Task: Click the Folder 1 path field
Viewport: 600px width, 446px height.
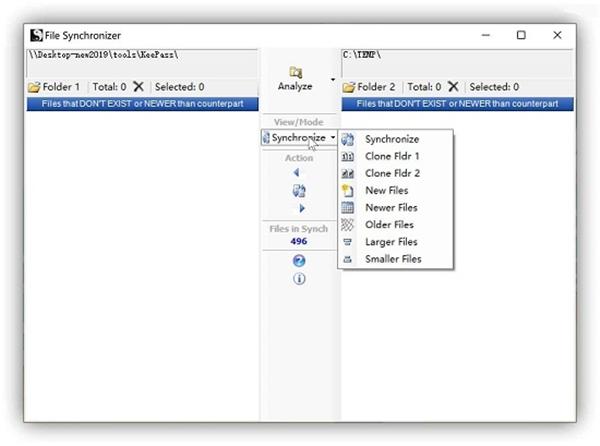Action: (x=142, y=63)
